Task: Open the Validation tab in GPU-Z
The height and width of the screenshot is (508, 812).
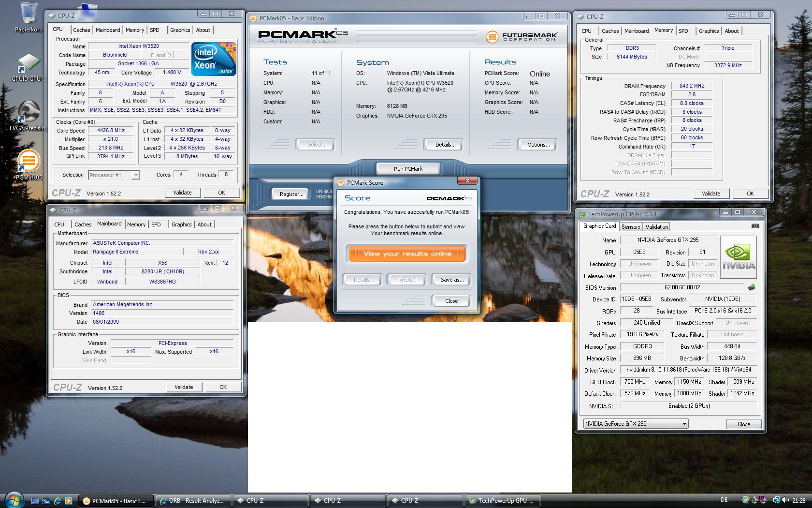Action: pos(656,227)
